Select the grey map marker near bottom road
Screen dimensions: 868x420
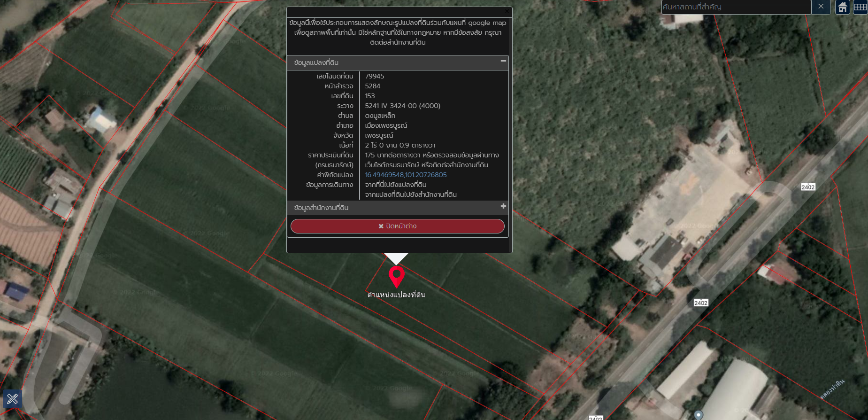click(699, 414)
